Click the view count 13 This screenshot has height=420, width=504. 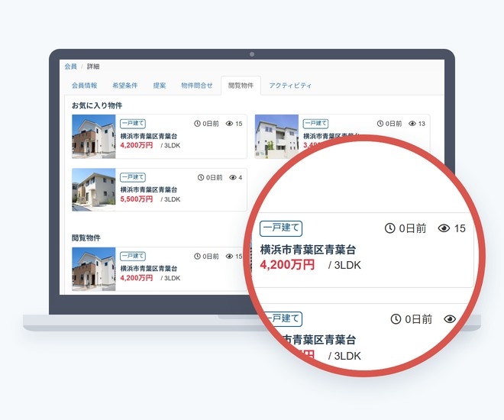(422, 124)
